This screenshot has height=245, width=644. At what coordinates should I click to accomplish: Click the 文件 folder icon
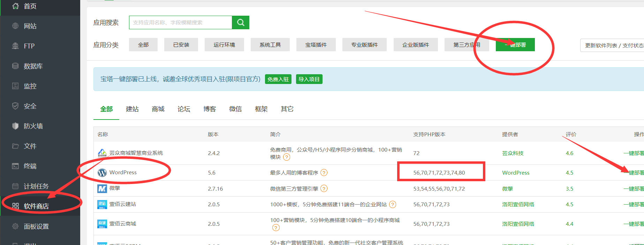(15, 146)
